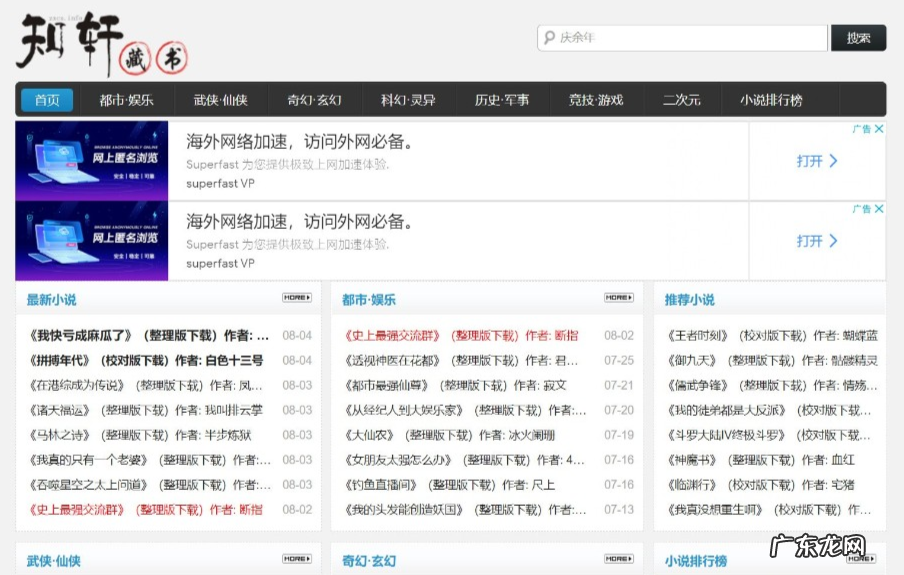
Task: Open novel 《诸天福运》 by 我叫排云掌
Action: coord(145,410)
